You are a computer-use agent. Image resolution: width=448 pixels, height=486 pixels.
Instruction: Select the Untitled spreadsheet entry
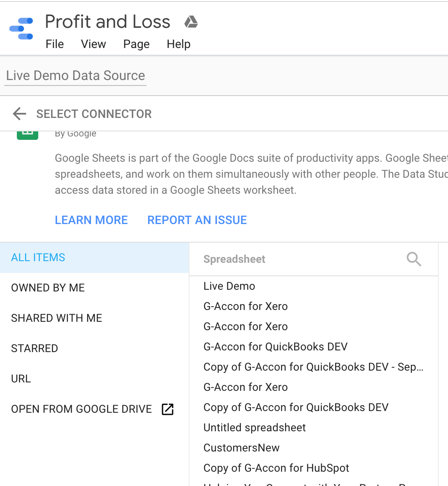[314, 428]
